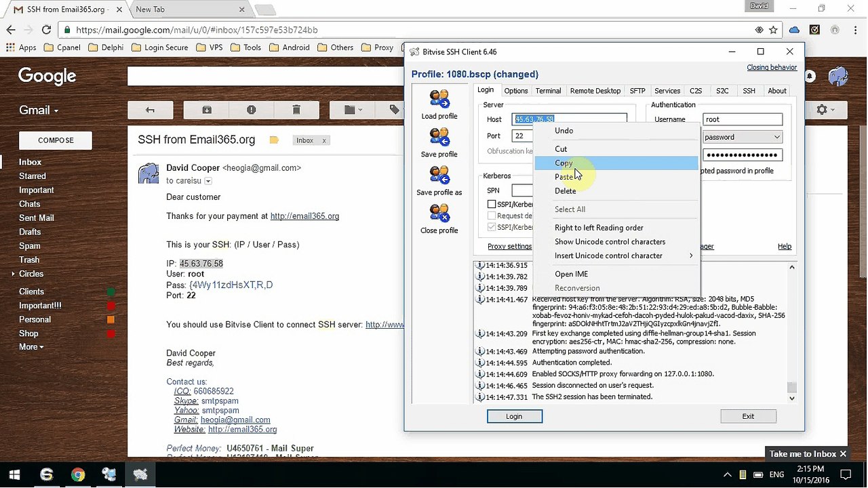868x488 pixels.
Task: Go back with Chrome's back arrow
Action: [x=11, y=30]
